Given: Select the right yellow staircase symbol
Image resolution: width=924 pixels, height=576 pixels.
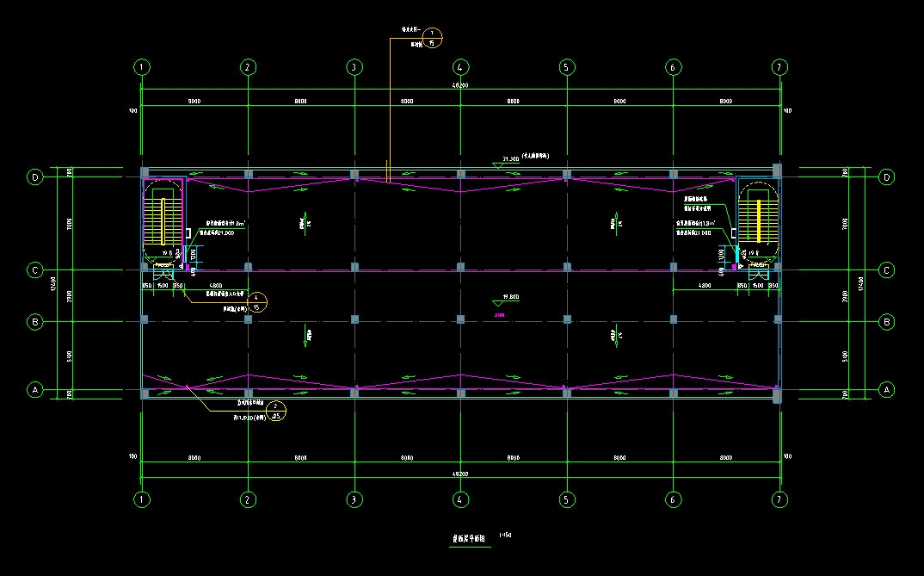Looking at the screenshot, I should pyautogui.click(x=759, y=220).
